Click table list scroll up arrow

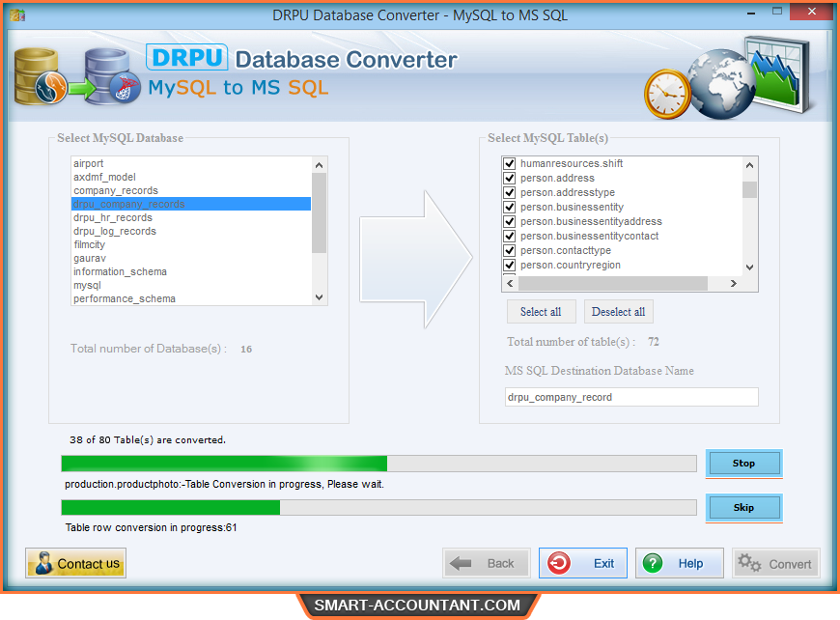[749, 165]
